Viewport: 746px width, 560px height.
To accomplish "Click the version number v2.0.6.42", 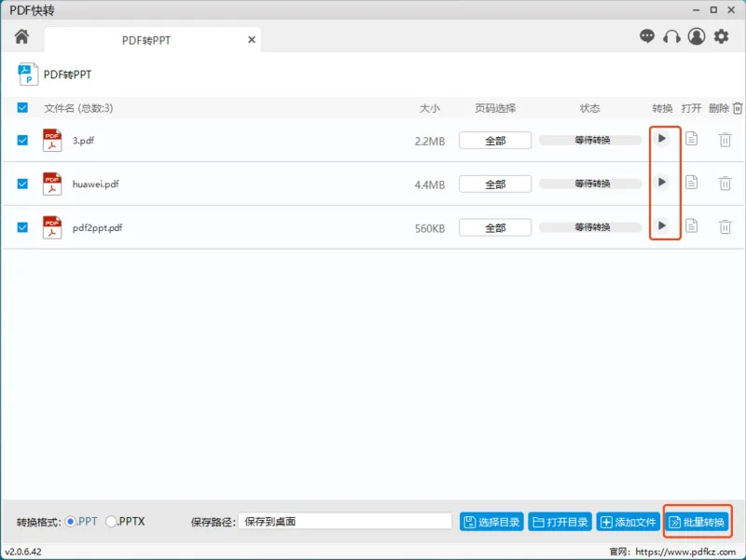I will (22, 552).
